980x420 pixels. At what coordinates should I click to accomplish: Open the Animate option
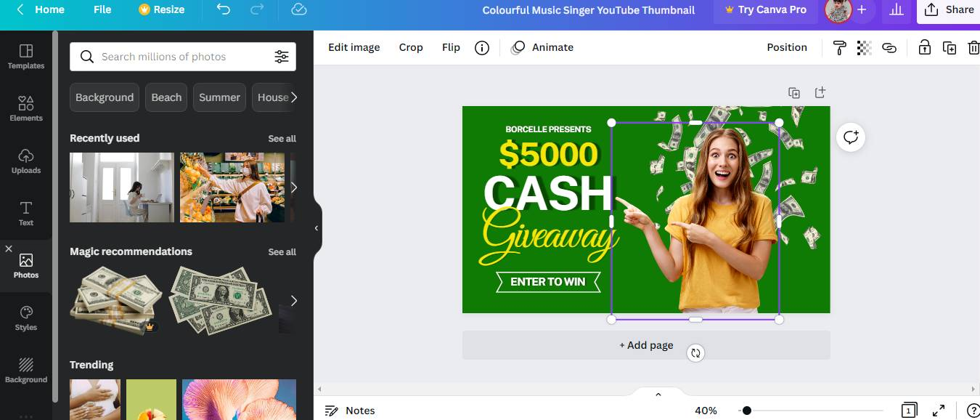[542, 47]
